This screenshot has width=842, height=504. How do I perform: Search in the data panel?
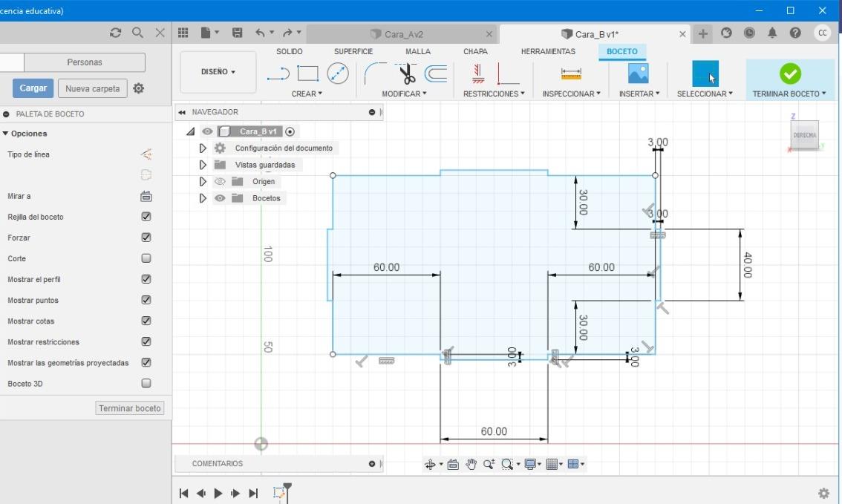137,33
